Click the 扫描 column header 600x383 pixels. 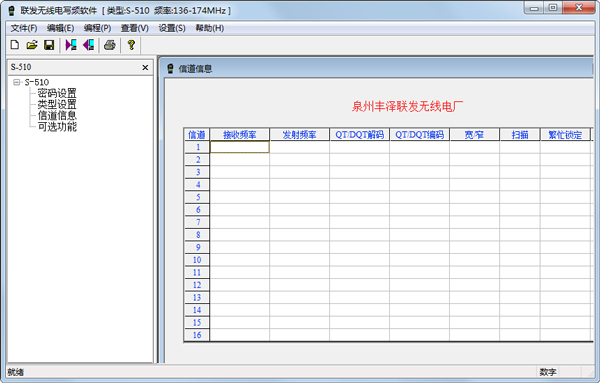[520, 135]
